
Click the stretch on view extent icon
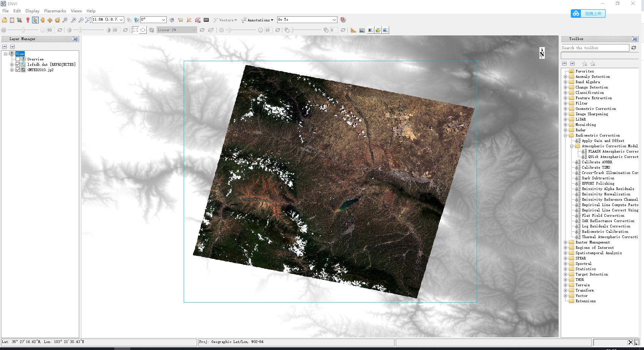click(x=143, y=30)
